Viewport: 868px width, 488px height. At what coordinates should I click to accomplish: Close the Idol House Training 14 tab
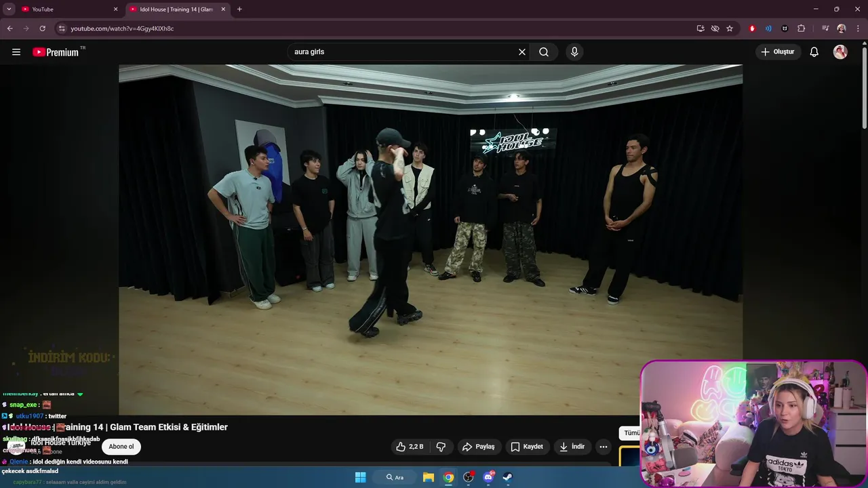[223, 9]
